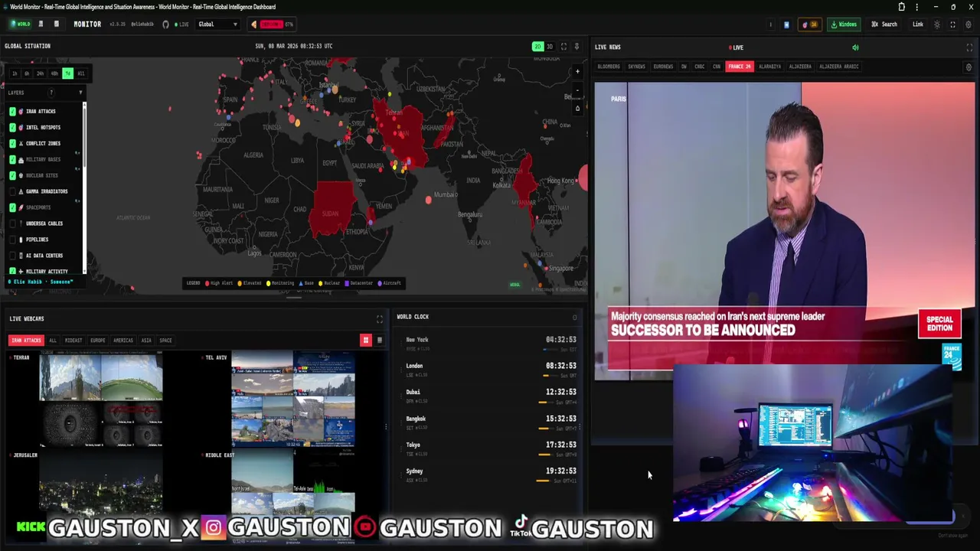Switch live news to CNN
Image resolution: width=980 pixels, height=551 pixels.
coord(717,67)
